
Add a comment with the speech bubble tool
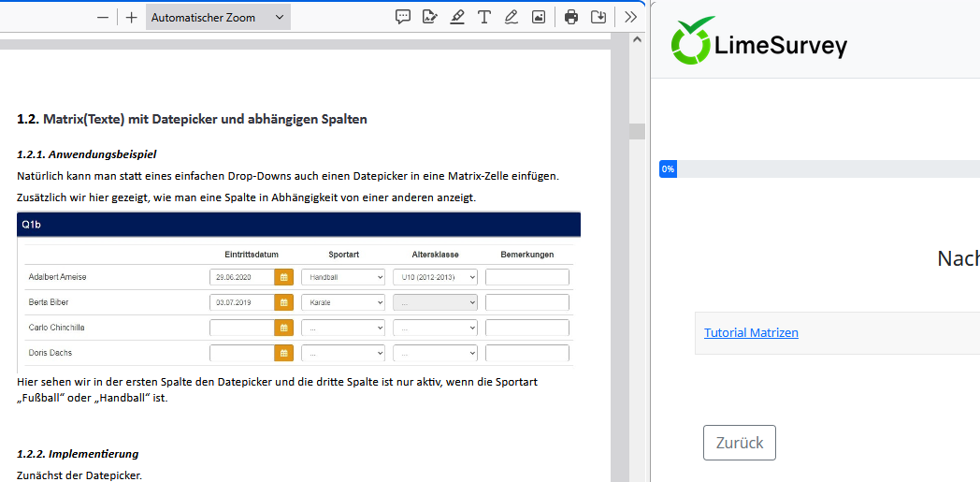[x=403, y=17]
